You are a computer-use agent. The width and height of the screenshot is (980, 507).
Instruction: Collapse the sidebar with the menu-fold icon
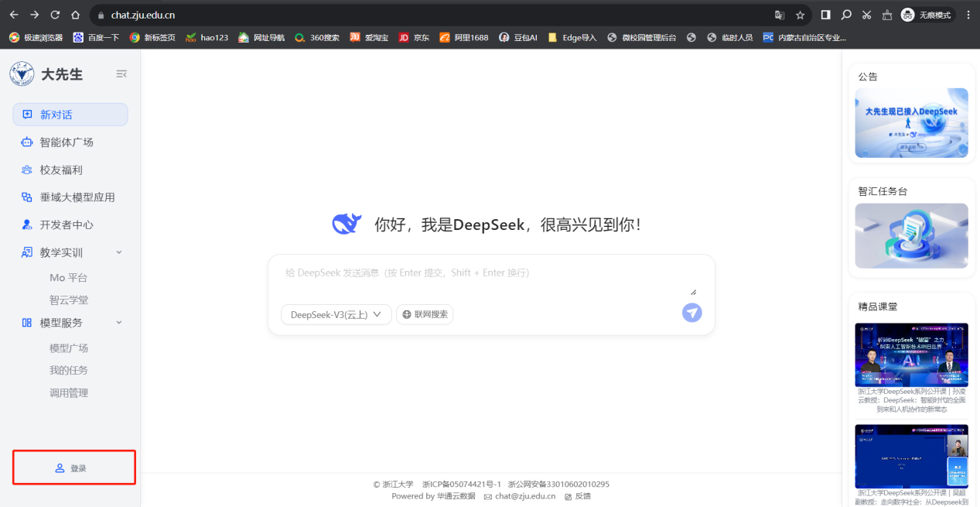[x=121, y=74]
